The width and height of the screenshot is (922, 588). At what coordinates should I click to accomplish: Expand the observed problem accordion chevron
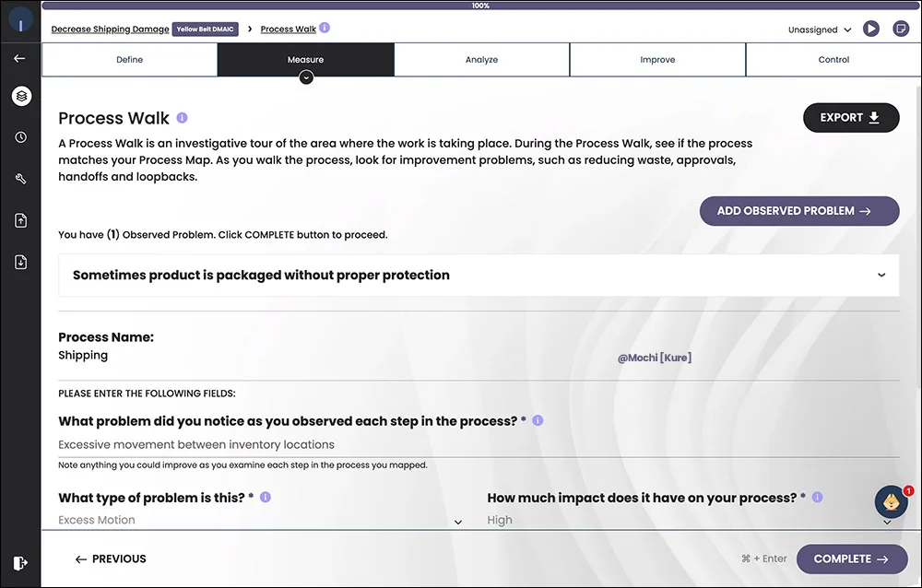coord(881,276)
